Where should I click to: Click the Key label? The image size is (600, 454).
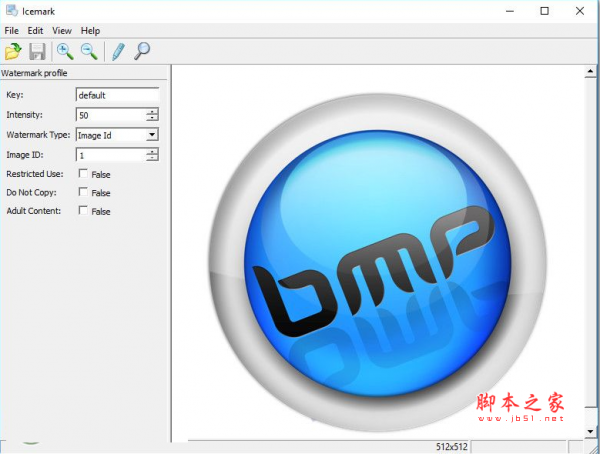[15, 95]
